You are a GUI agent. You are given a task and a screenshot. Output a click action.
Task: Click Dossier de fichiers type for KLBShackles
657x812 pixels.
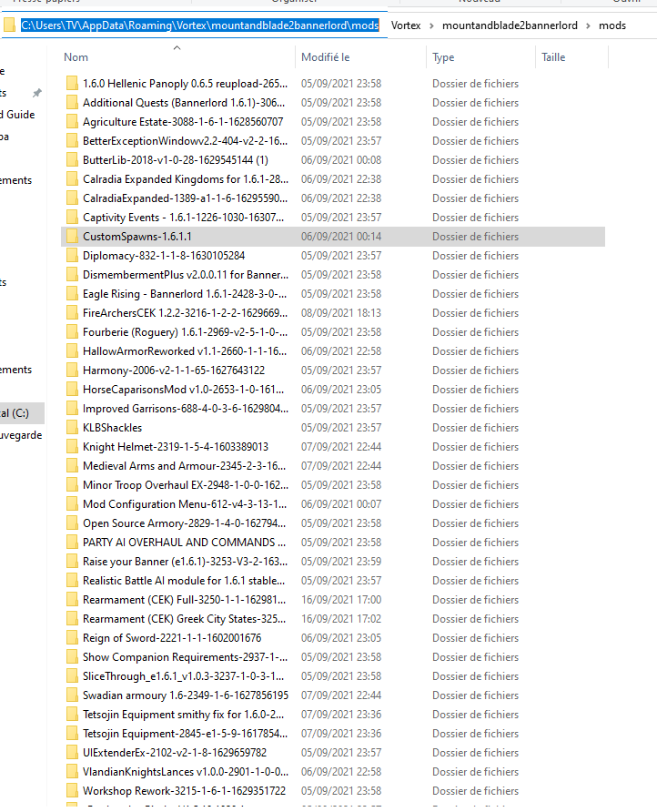pos(475,428)
